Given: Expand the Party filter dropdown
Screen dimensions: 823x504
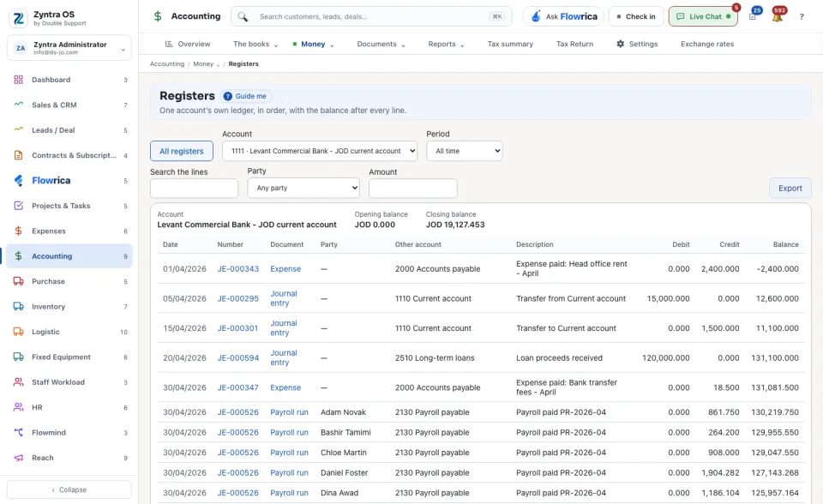Looking at the screenshot, I should click(303, 188).
